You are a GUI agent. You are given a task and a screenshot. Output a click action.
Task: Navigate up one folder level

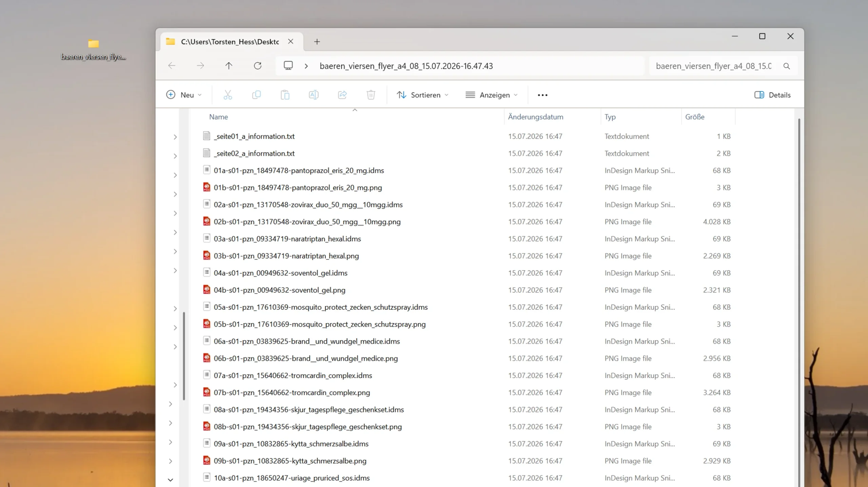229,66
